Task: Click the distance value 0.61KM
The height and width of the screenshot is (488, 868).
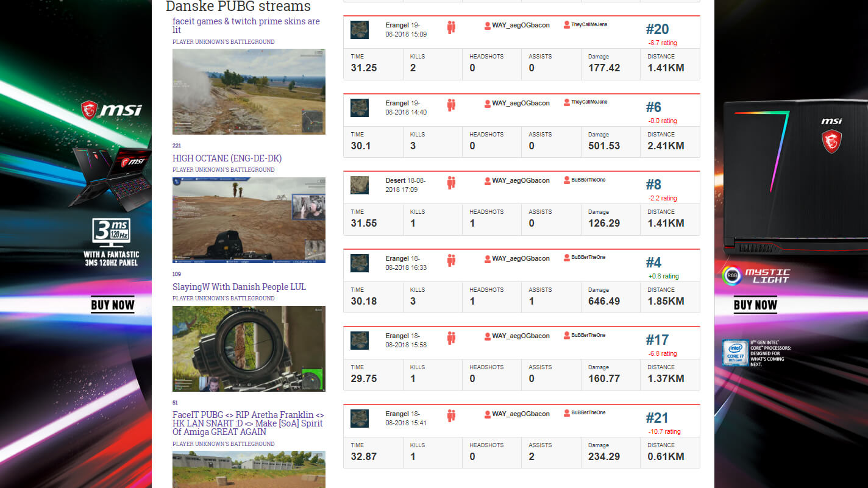Action: click(x=666, y=456)
